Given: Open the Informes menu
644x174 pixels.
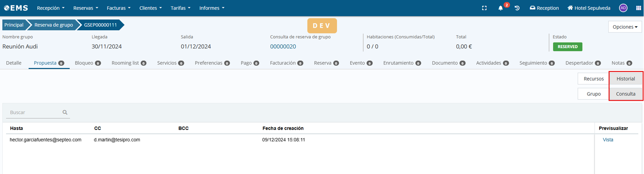Looking at the screenshot, I should [x=212, y=8].
